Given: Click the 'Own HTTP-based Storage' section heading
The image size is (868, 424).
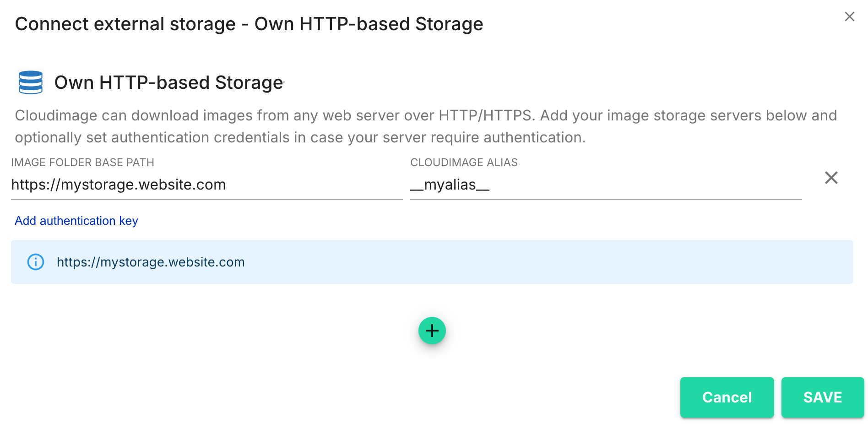Looking at the screenshot, I should point(168,82).
